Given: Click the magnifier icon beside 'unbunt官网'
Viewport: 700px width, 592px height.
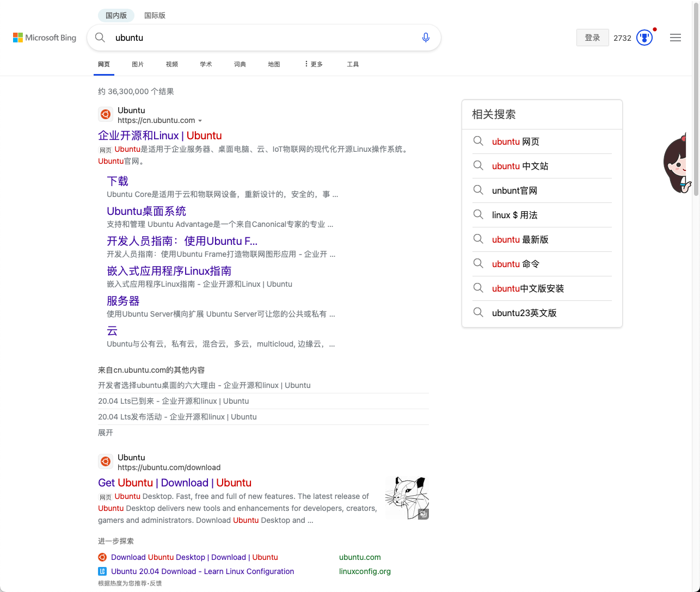Looking at the screenshot, I should click(x=478, y=190).
